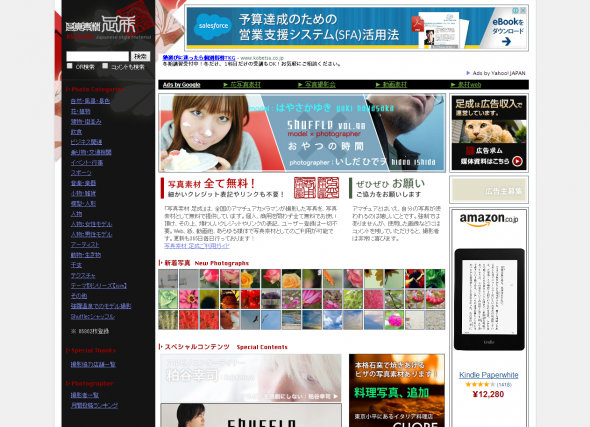Click the search text field in sidebar

(x=97, y=56)
